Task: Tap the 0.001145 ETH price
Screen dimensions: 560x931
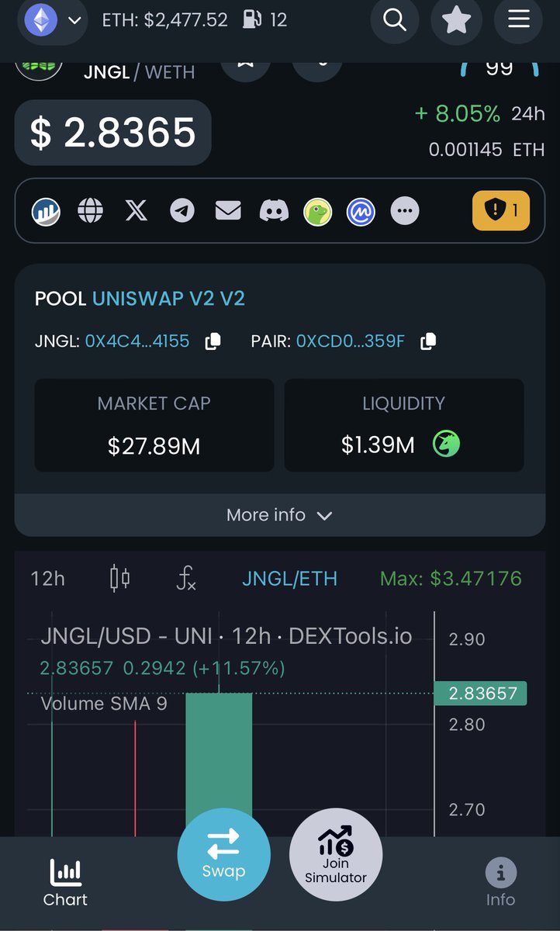Action: click(x=487, y=149)
